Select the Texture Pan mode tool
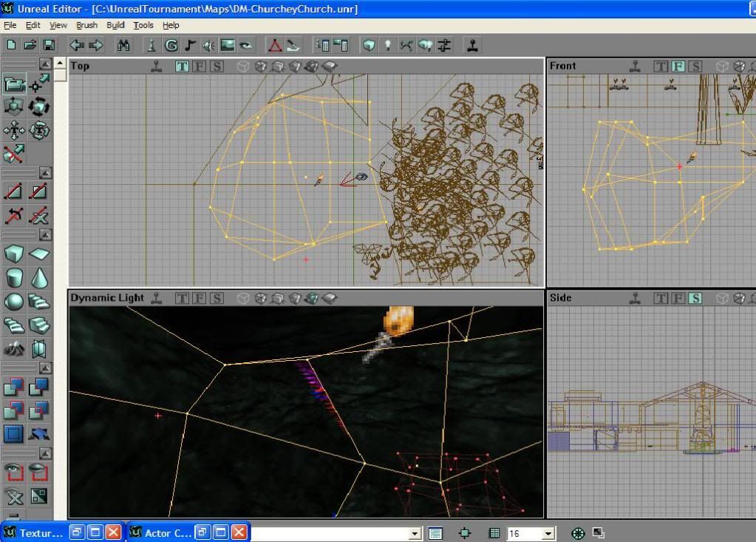This screenshot has height=542, width=756. click(15, 129)
